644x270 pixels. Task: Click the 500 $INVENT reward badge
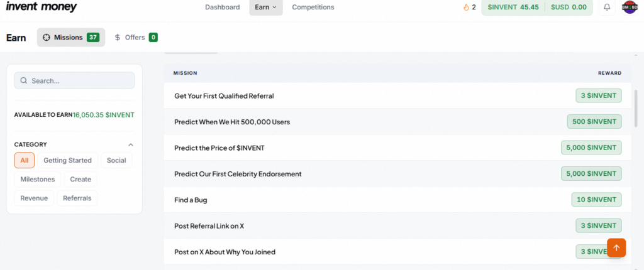click(x=594, y=122)
